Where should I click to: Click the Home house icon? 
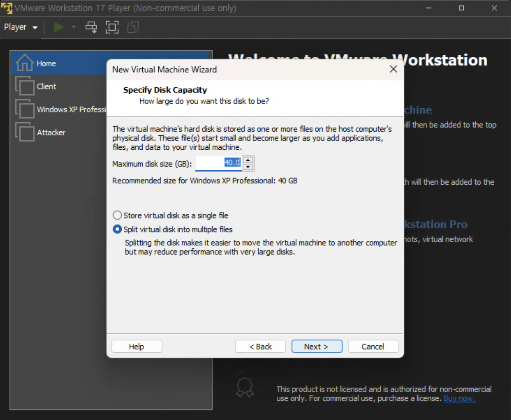point(25,63)
